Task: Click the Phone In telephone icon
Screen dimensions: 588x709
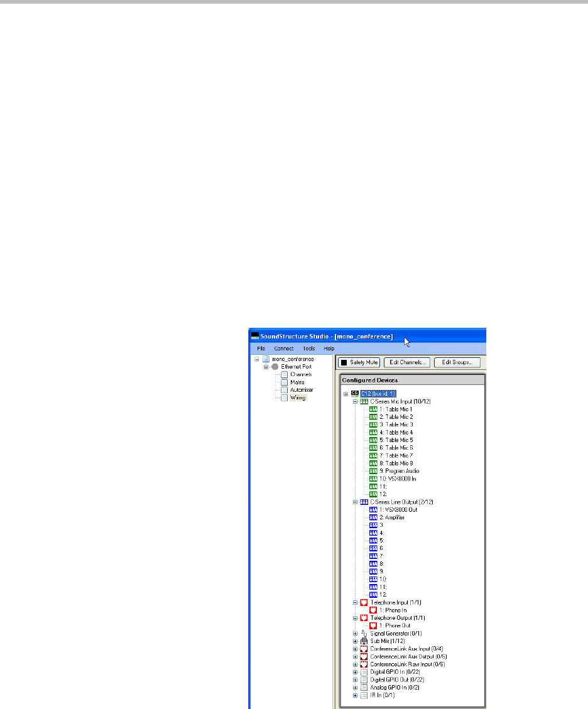Action: pos(373,610)
